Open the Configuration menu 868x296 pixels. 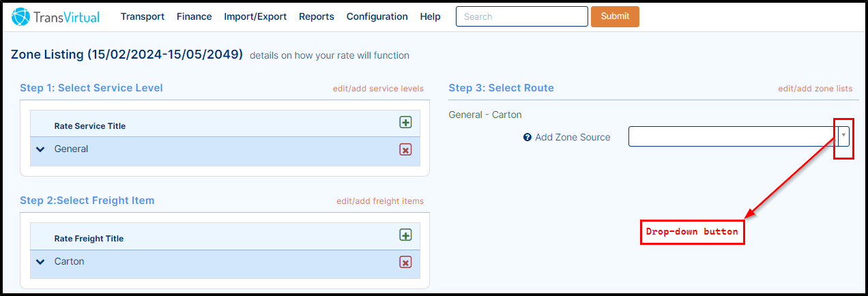(x=377, y=16)
